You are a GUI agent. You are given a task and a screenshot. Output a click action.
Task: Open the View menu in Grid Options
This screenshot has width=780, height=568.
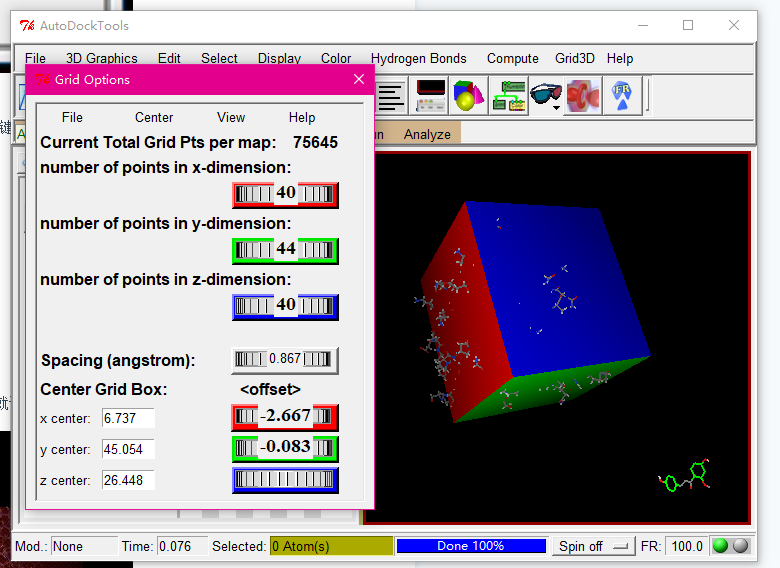pyautogui.click(x=231, y=117)
